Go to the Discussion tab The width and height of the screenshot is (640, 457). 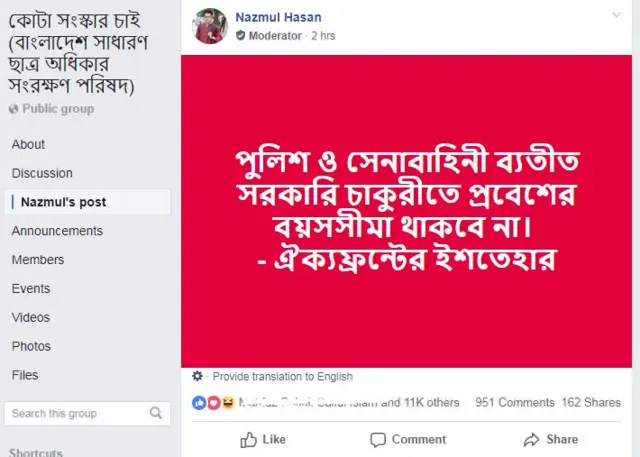42,173
